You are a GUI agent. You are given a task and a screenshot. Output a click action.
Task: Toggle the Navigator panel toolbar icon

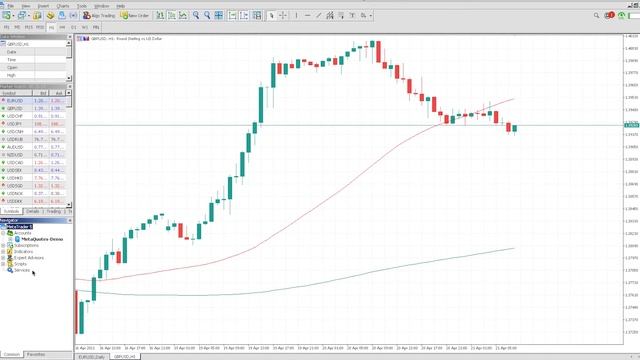tap(62, 16)
